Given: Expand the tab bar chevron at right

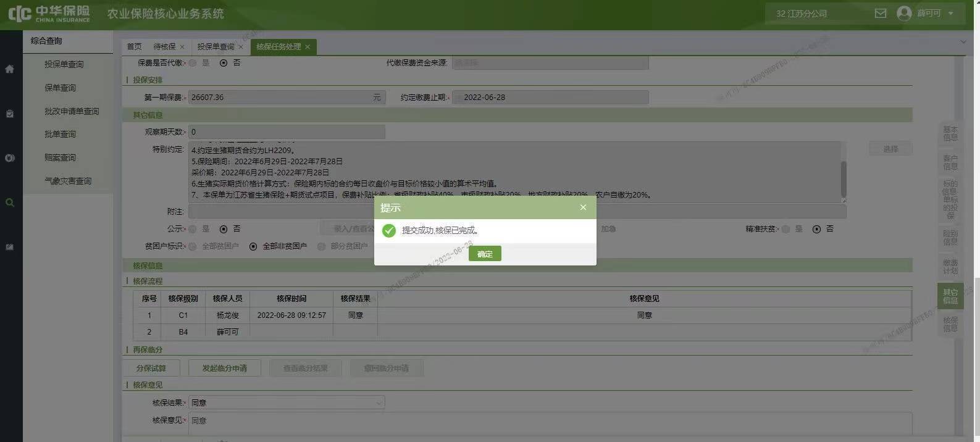Looking at the screenshot, I should (963, 42).
